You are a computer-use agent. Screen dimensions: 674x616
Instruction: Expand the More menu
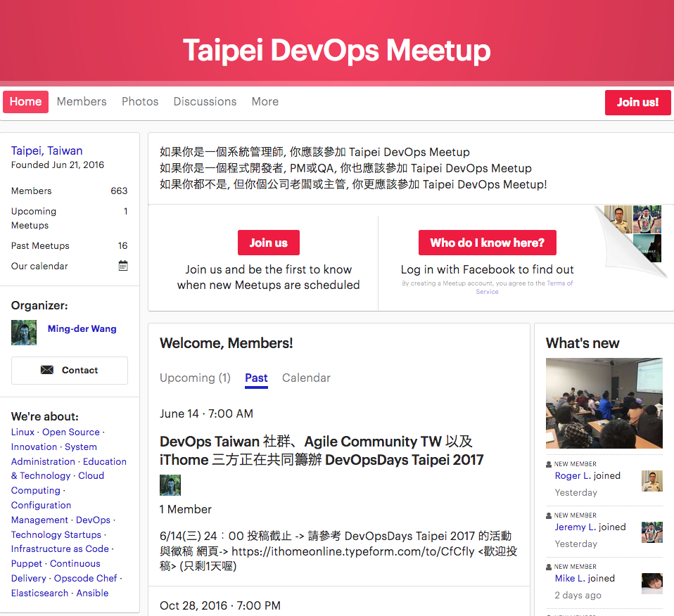coord(265,102)
